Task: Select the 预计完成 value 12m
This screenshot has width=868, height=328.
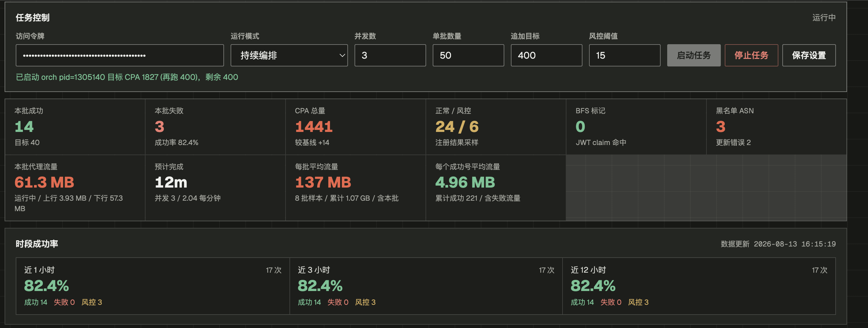Action: pyautogui.click(x=171, y=182)
